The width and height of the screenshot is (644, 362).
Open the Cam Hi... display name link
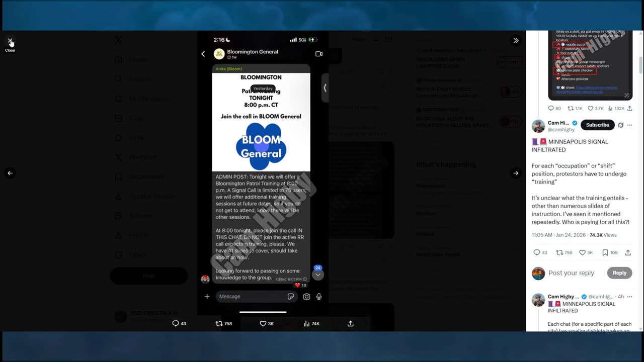[x=558, y=123]
